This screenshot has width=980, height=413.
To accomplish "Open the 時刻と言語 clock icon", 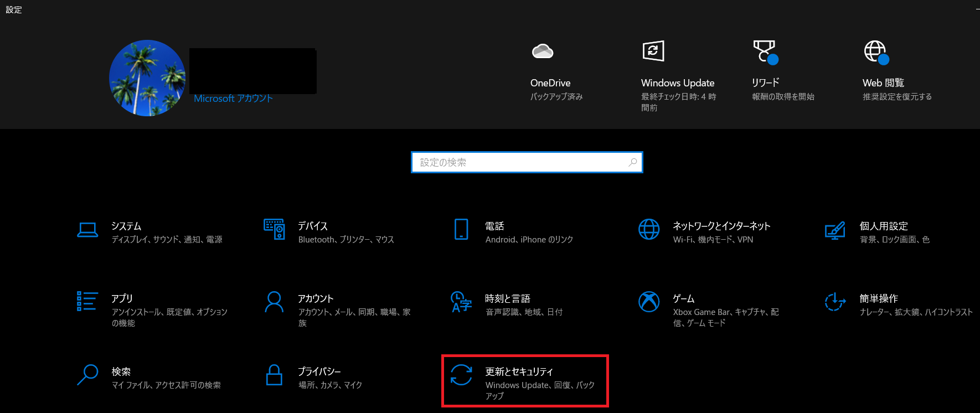I will 461,302.
